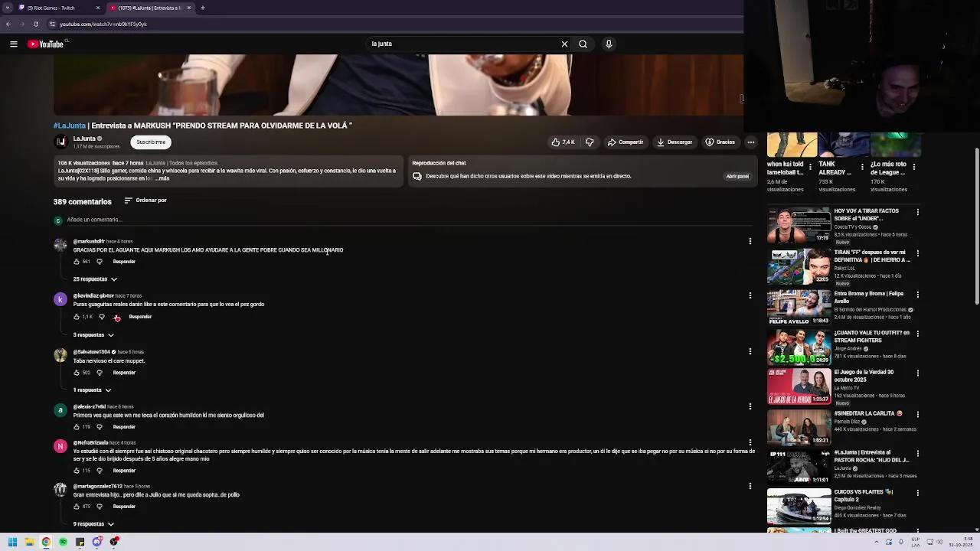980x551 pixels.
Task: Run the search with the magnifier button
Action: click(x=583, y=44)
